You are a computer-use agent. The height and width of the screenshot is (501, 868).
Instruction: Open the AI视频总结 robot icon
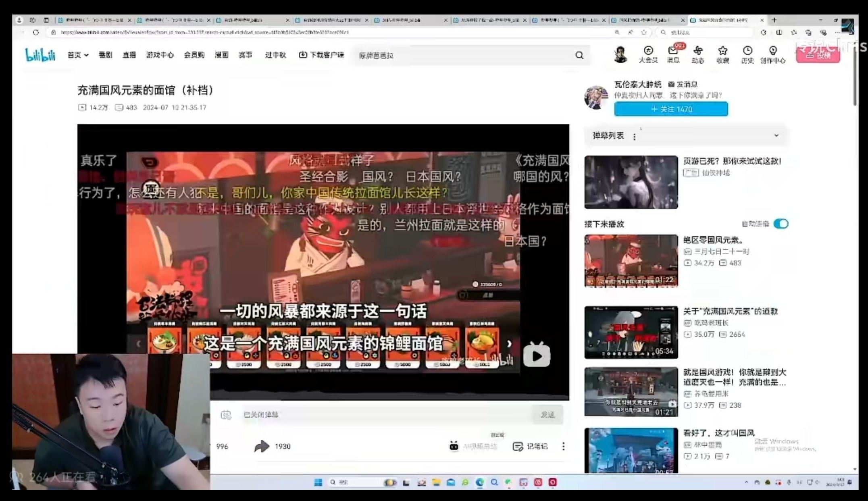click(454, 446)
